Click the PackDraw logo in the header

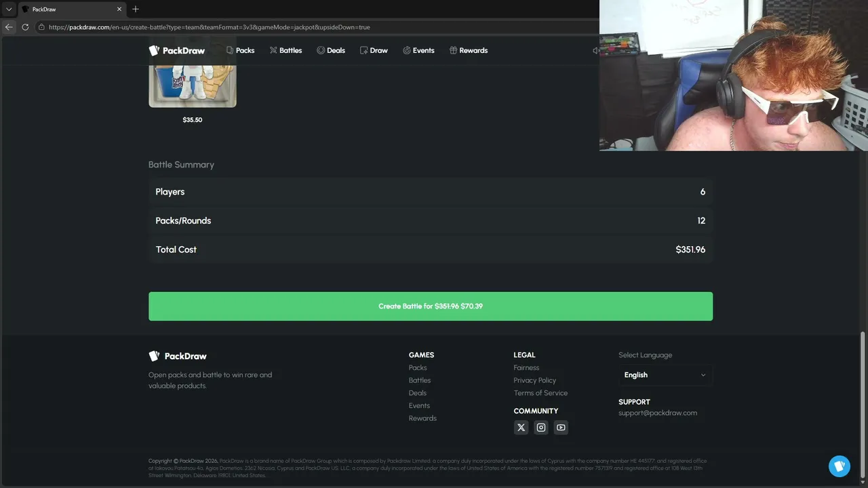click(177, 50)
